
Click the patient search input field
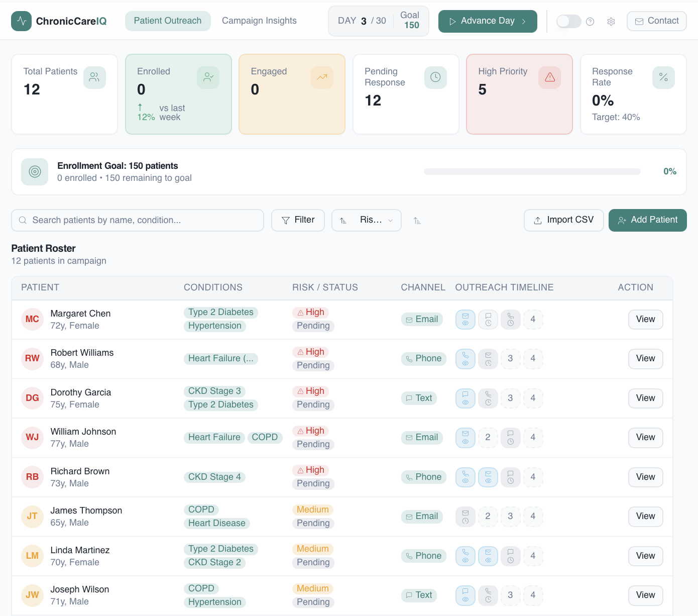click(138, 221)
